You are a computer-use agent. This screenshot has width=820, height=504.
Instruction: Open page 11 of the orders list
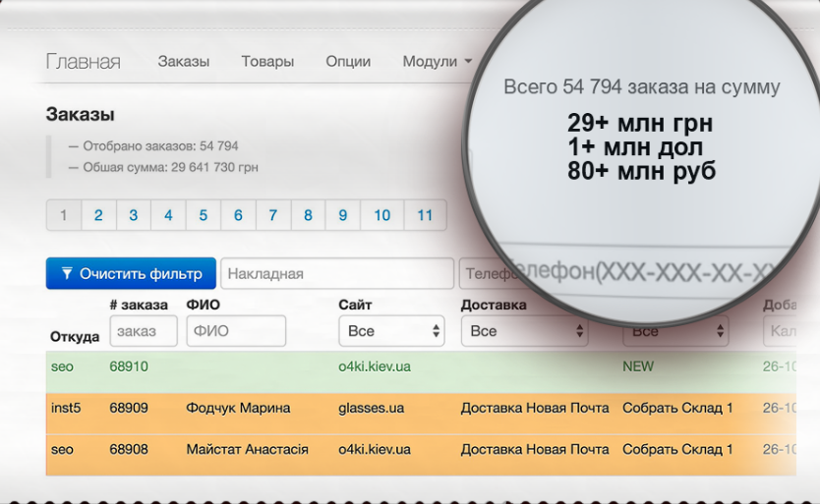[425, 215]
